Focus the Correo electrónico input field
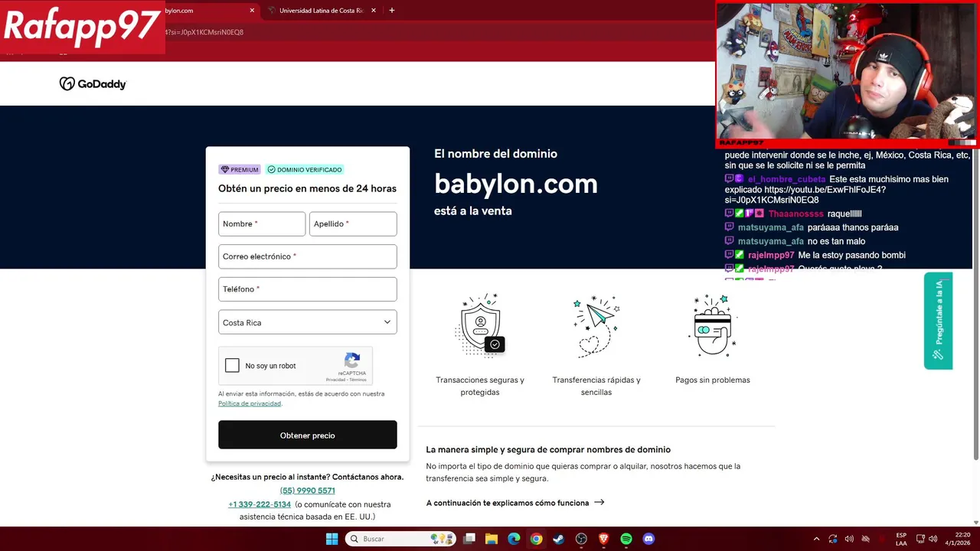This screenshot has width=980, height=551. (x=308, y=256)
